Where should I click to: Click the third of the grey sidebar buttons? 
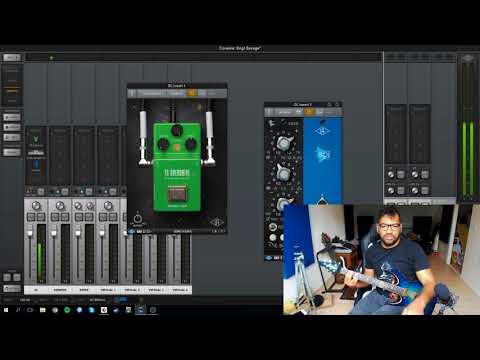[x=12, y=137]
